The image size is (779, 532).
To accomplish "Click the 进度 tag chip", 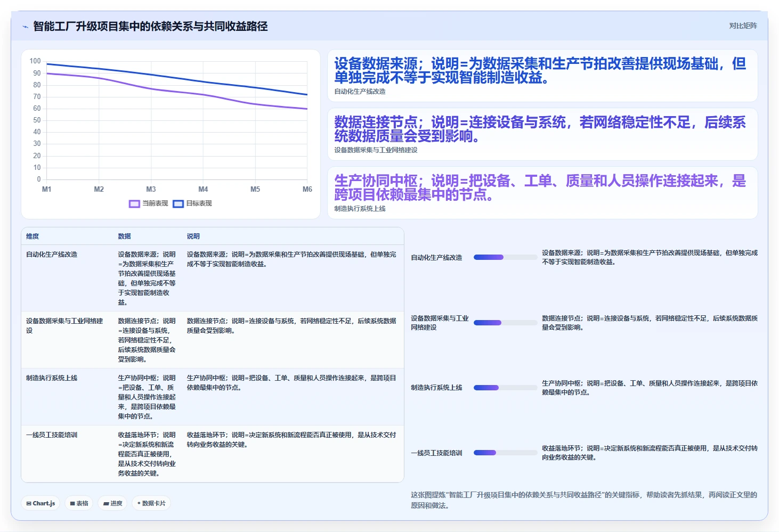I will coord(112,503).
